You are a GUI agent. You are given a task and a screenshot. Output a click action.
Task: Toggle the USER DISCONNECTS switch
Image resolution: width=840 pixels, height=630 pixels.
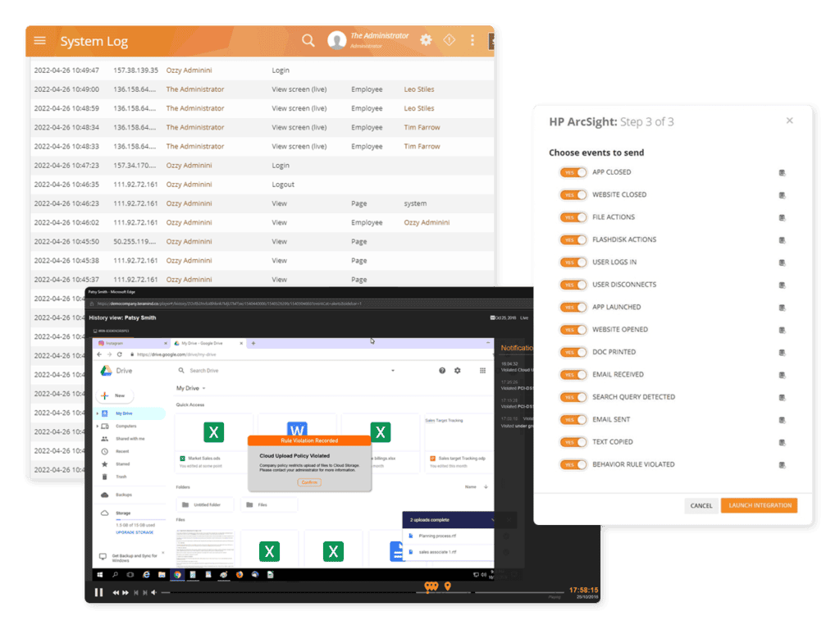click(x=573, y=285)
